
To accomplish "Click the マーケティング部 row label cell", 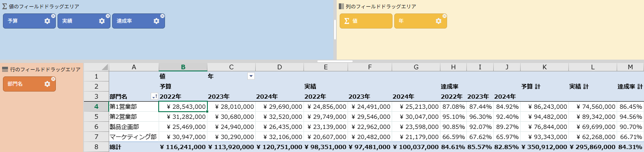I will (x=134, y=137).
